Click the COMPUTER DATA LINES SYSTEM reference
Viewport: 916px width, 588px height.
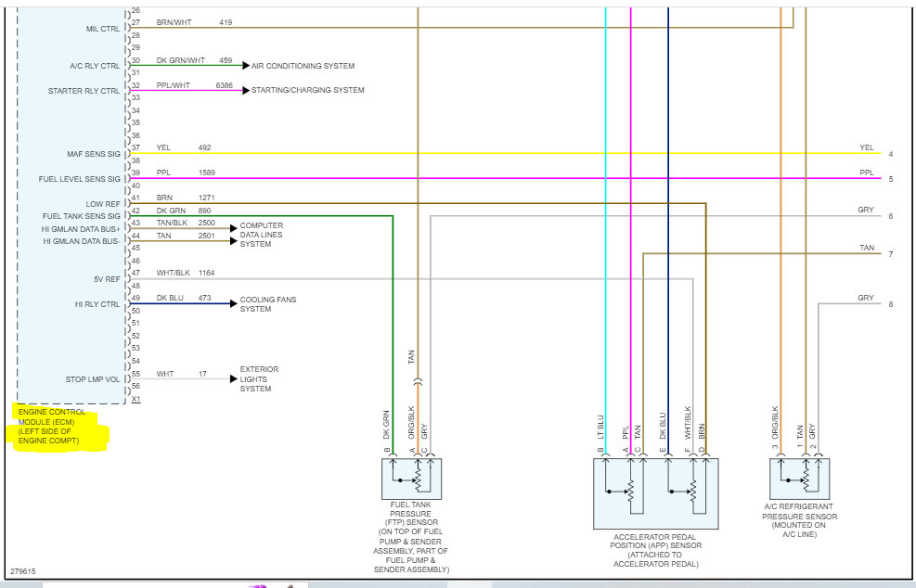pyautogui.click(x=261, y=235)
